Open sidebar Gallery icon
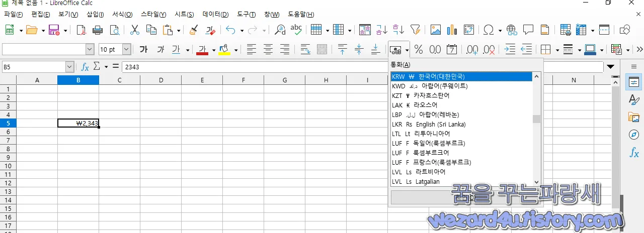This screenshot has height=233, width=644. click(x=635, y=117)
